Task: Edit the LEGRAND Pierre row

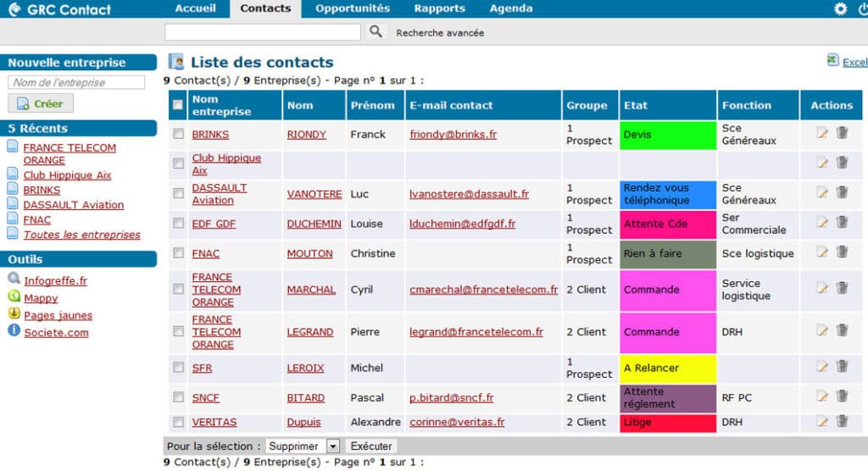Action: pyautogui.click(x=822, y=331)
